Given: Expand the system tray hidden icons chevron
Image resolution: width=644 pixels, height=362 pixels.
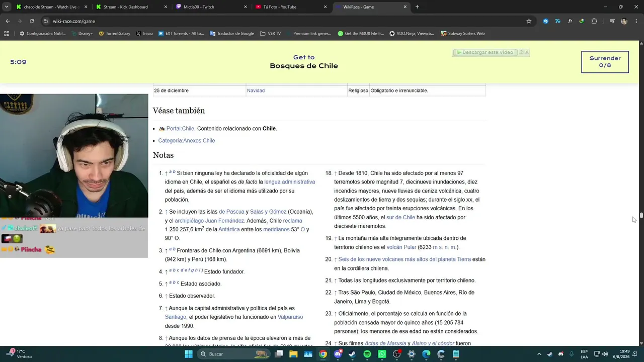Looking at the screenshot, I should pyautogui.click(x=539, y=354).
